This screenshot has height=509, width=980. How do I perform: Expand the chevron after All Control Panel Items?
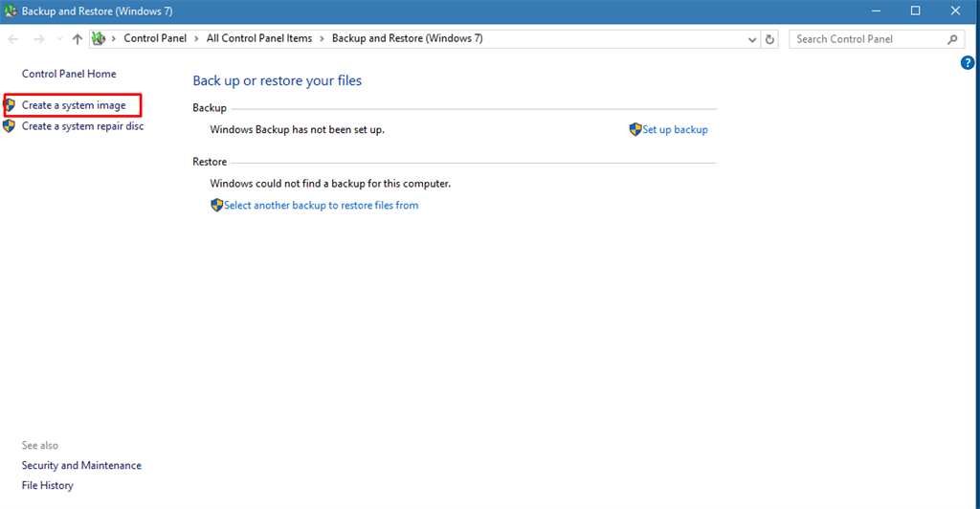(x=322, y=38)
